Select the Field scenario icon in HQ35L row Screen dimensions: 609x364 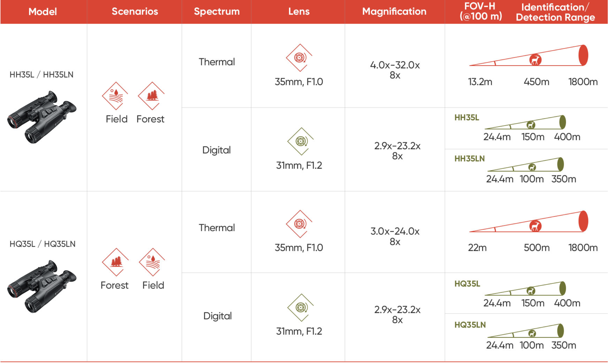click(152, 262)
